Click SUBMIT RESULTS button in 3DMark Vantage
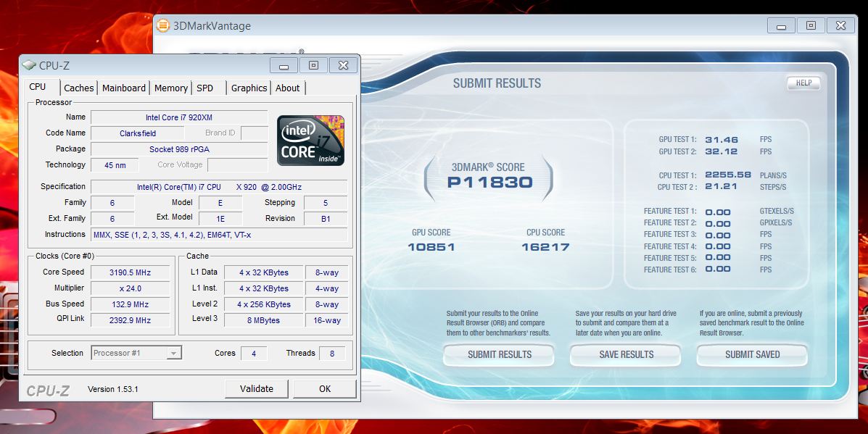This screenshot has height=434, width=868. coord(500,354)
